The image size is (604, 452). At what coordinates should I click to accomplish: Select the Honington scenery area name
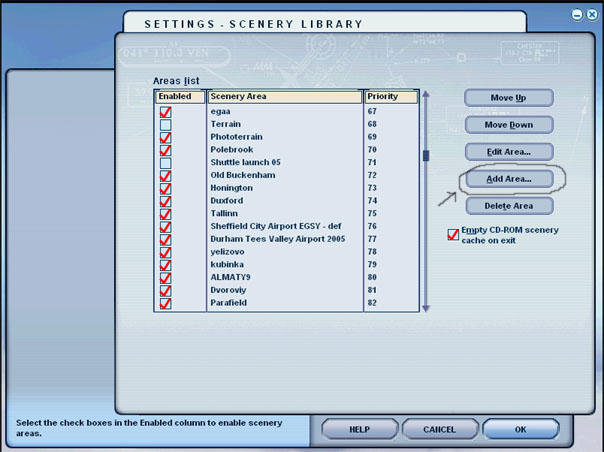(232, 188)
